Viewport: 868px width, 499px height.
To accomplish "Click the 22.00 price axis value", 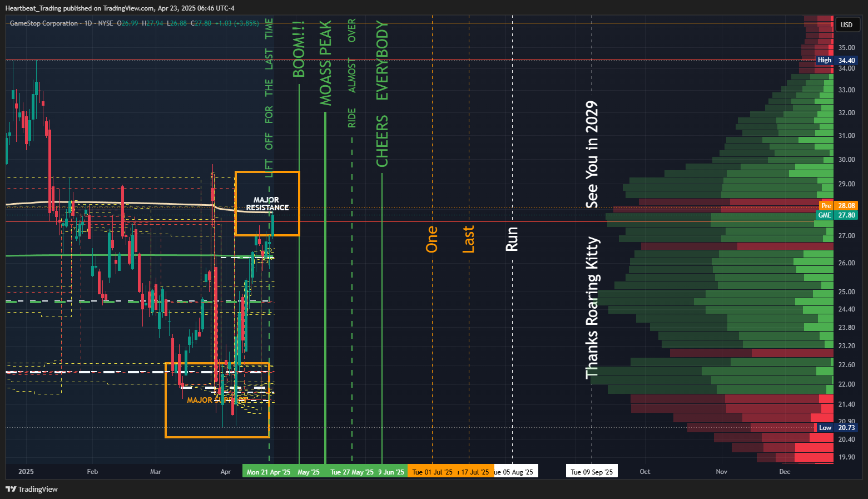I will 846,384.
